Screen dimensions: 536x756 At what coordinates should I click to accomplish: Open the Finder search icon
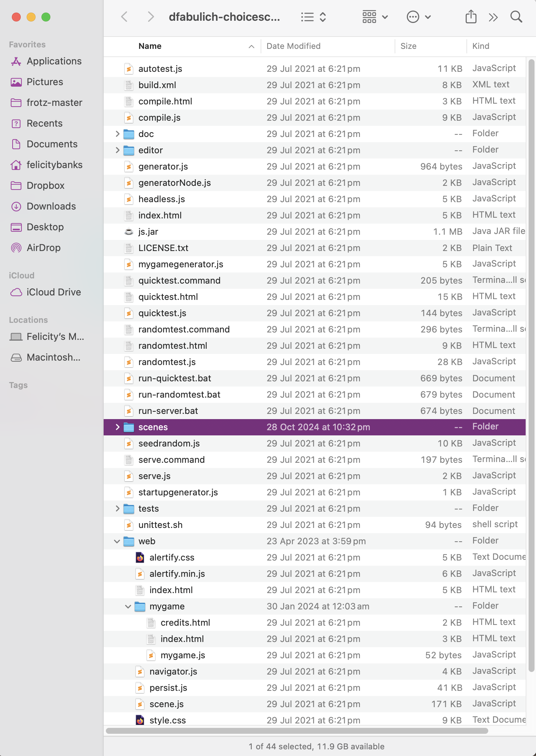click(x=516, y=17)
